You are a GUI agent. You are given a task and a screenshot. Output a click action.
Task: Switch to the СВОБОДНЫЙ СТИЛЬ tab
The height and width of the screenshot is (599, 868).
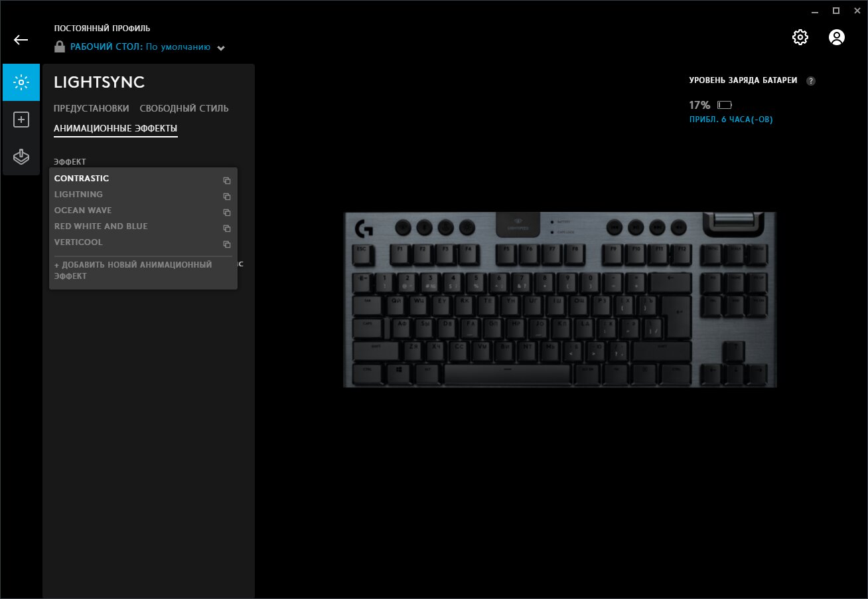pyautogui.click(x=184, y=108)
